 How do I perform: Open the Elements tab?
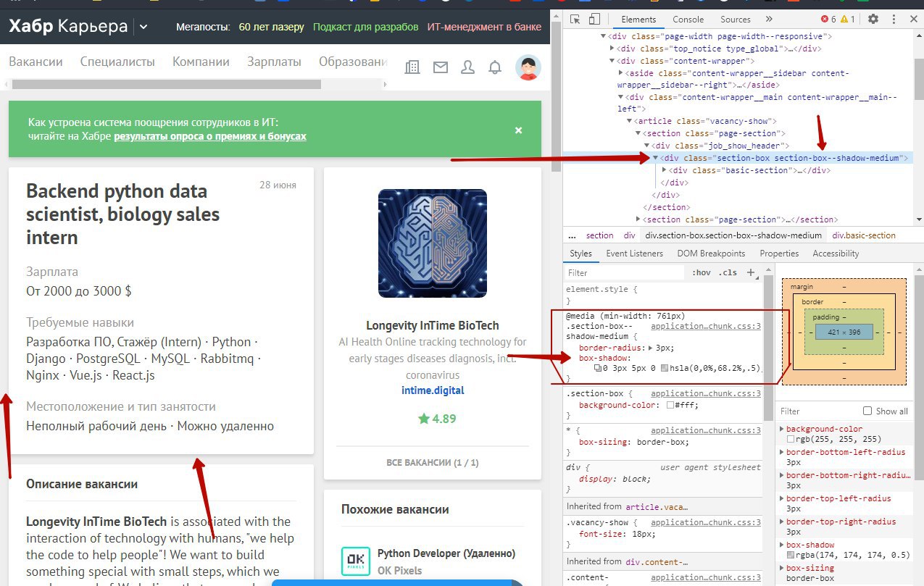(x=638, y=20)
